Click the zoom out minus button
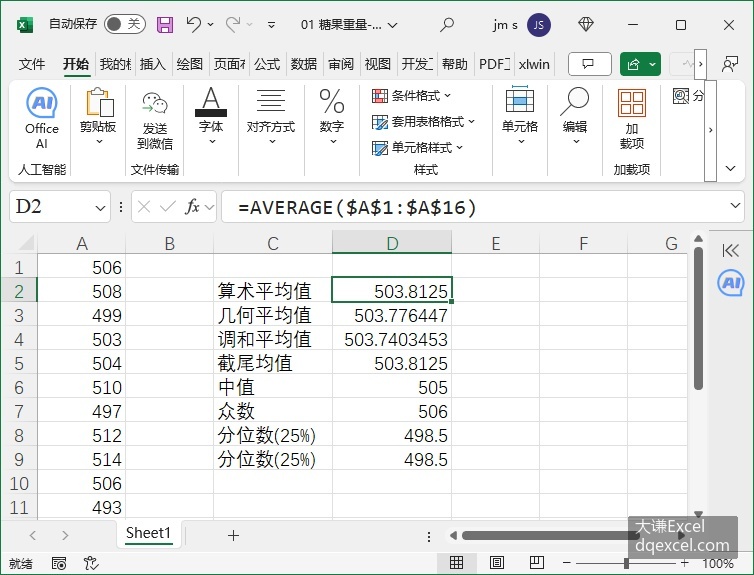This screenshot has width=754, height=575. point(566,562)
